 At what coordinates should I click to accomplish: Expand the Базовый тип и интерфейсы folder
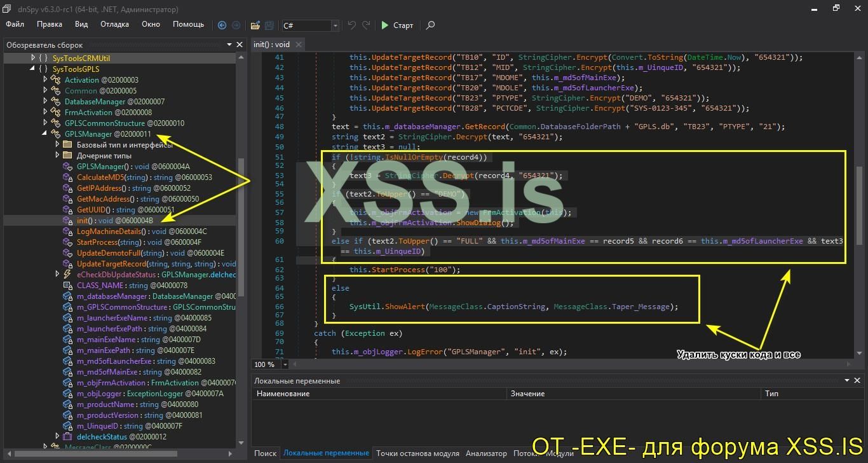pyautogui.click(x=57, y=144)
